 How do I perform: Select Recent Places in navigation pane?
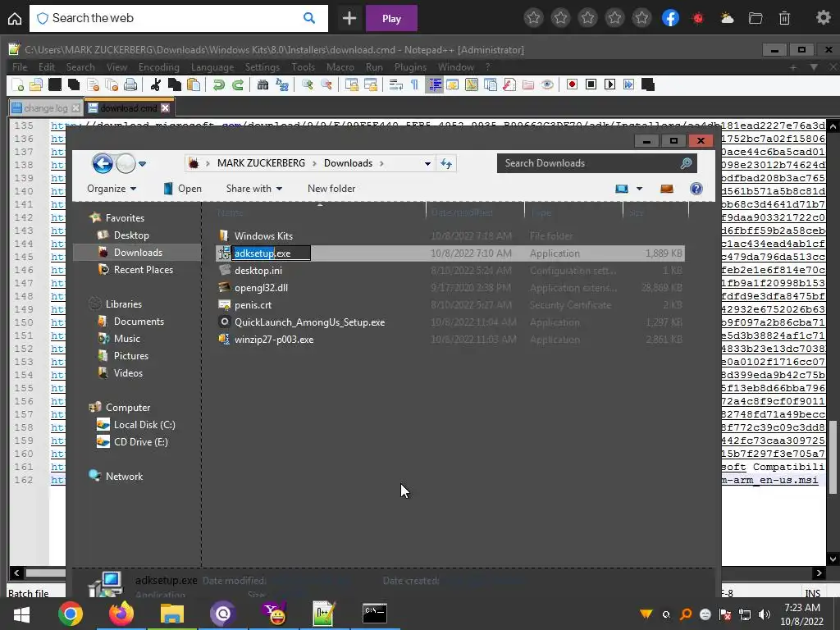[143, 269]
